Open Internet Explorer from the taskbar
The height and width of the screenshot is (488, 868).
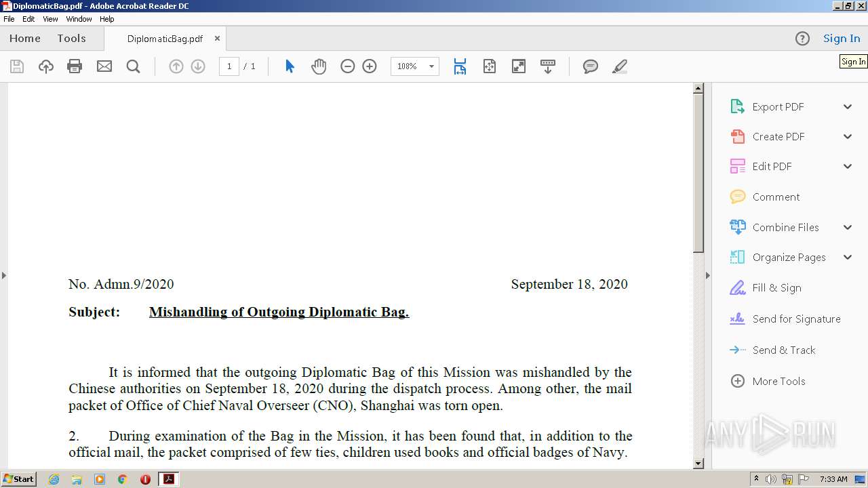pos(54,479)
